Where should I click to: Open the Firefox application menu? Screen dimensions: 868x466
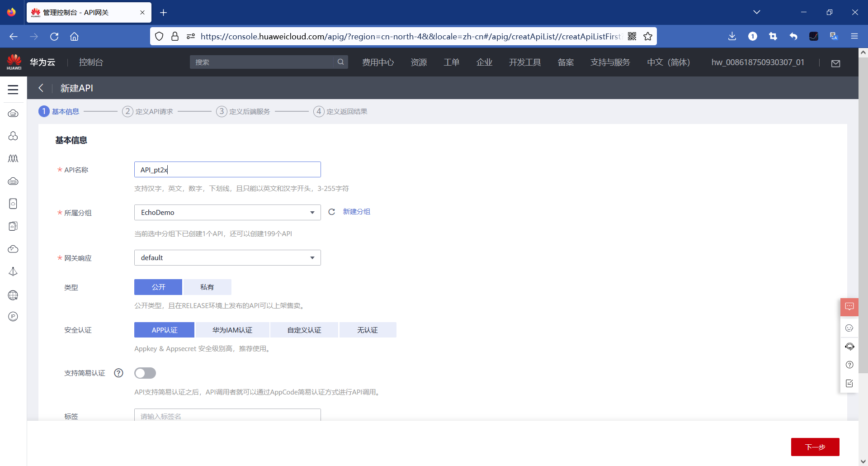[x=854, y=36]
